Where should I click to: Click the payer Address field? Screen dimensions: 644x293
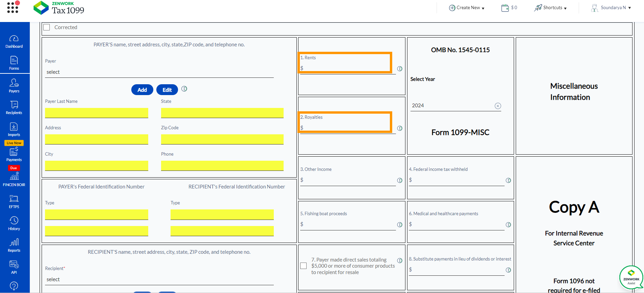coord(96,139)
